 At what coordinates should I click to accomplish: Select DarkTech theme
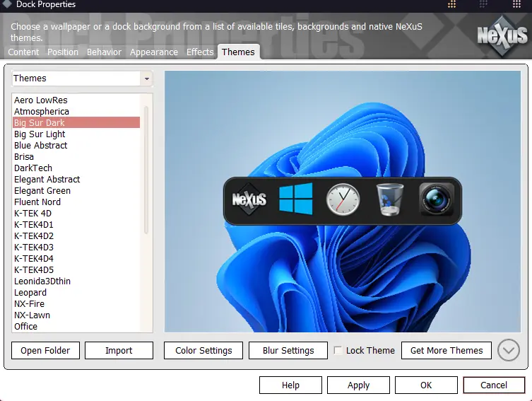click(76, 168)
